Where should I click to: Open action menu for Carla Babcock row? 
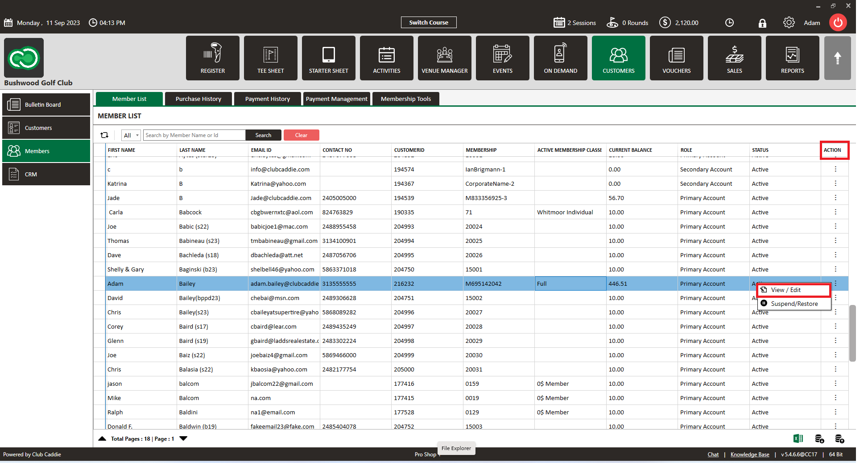(835, 212)
